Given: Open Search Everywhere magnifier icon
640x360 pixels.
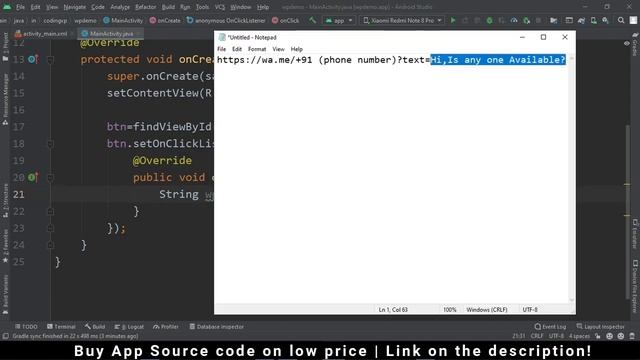Looking at the screenshot, I should coord(621,20).
